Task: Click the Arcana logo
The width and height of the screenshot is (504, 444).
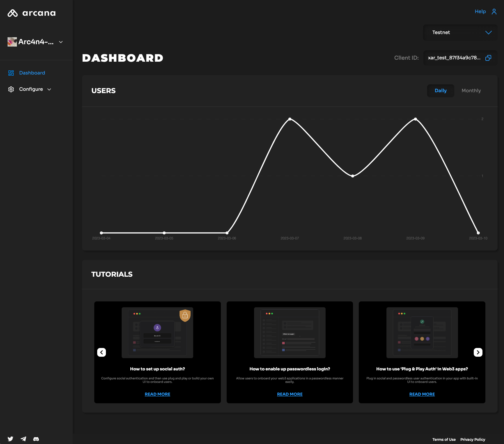Action: (31, 13)
